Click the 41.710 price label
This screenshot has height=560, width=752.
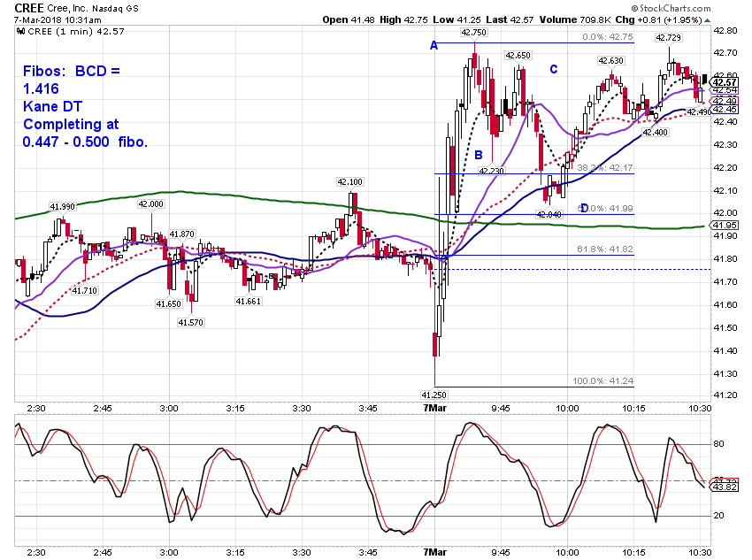pyautogui.click(x=84, y=290)
